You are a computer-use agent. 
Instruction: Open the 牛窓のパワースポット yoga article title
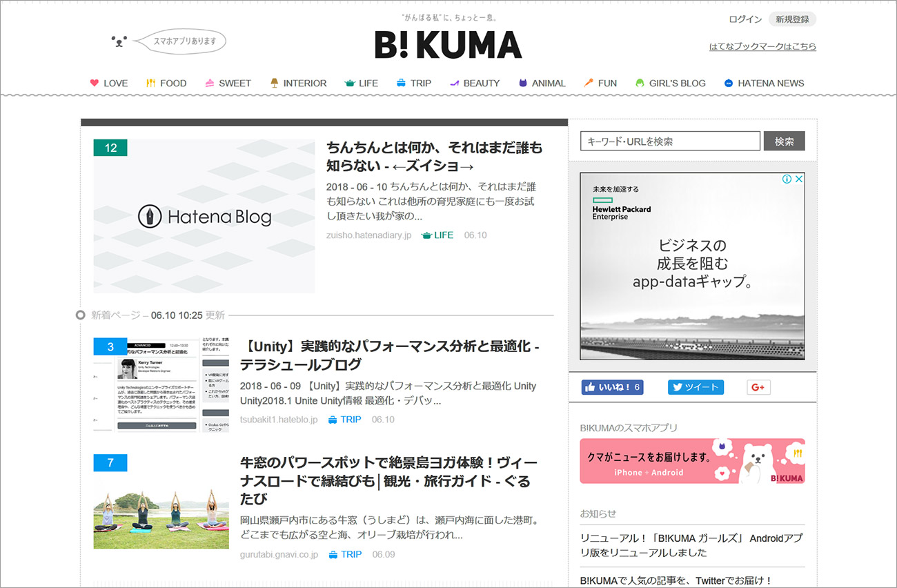click(x=388, y=480)
